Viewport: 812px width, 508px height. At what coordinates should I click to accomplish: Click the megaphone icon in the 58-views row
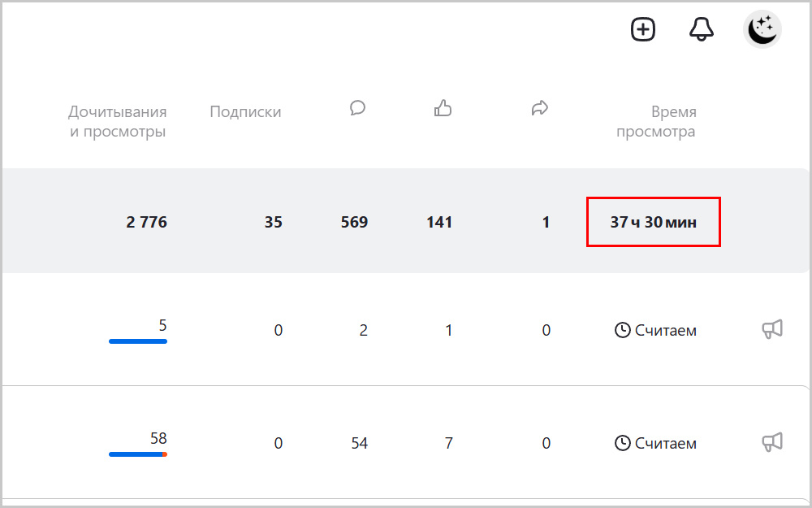[x=772, y=442]
